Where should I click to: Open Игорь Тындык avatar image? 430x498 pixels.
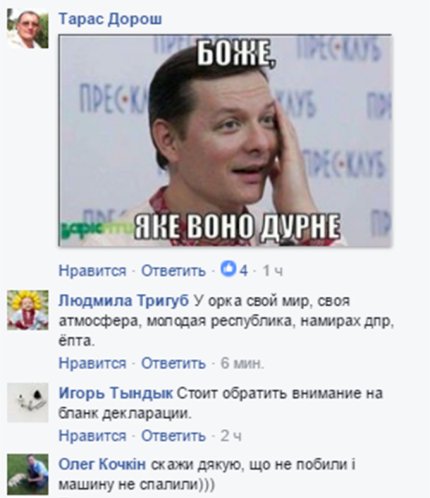(x=28, y=402)
